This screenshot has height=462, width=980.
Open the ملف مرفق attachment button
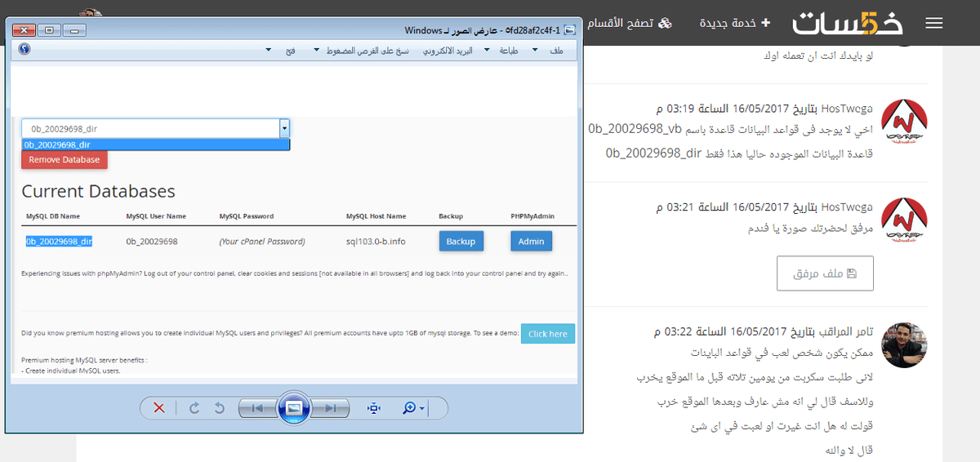[x=825, y=273]
